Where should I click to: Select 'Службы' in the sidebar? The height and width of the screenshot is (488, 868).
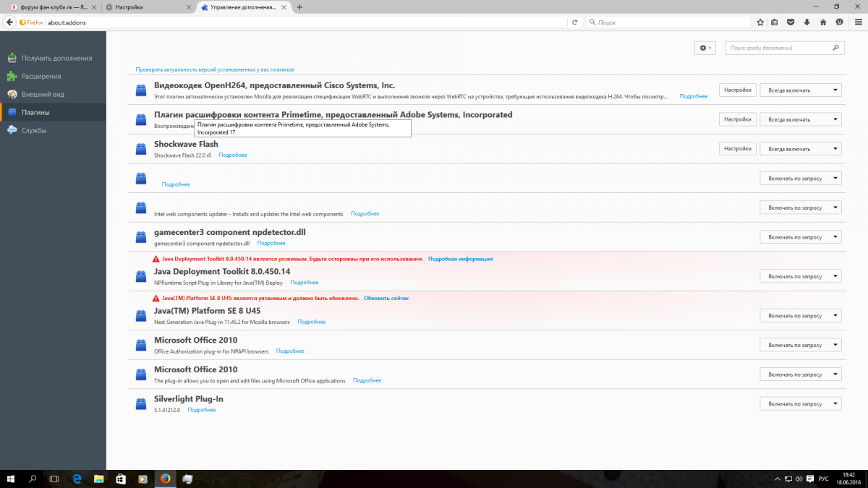coord(53,130)
